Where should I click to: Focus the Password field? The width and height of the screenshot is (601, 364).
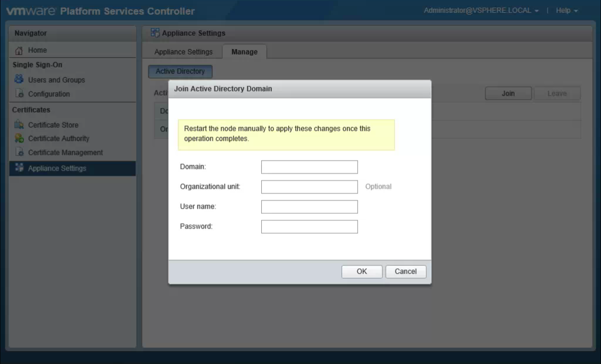click(309, 227)
